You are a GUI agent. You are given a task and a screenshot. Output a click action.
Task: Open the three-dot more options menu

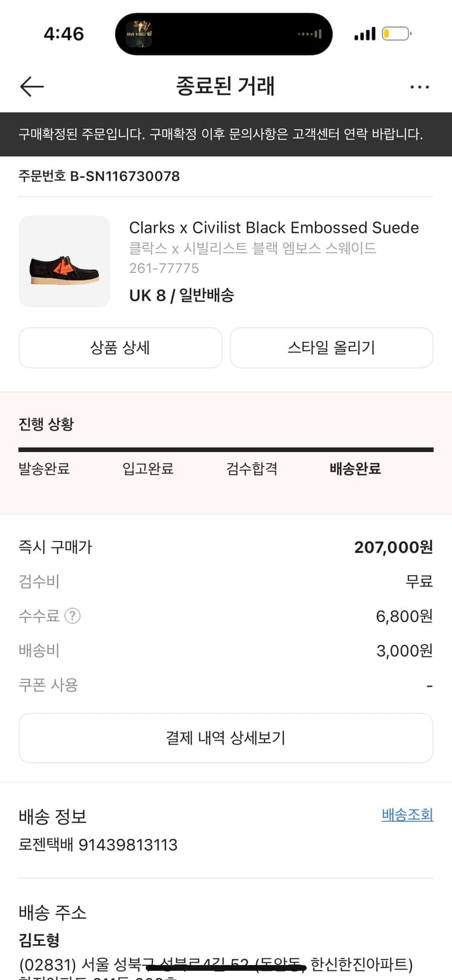[419, 87]
